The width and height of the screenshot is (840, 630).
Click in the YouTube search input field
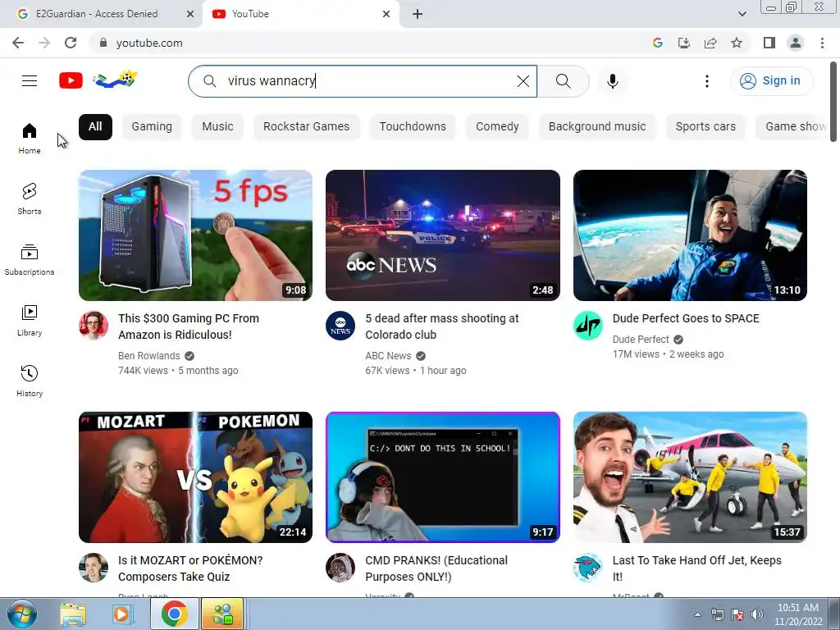[x=364, y=81]
